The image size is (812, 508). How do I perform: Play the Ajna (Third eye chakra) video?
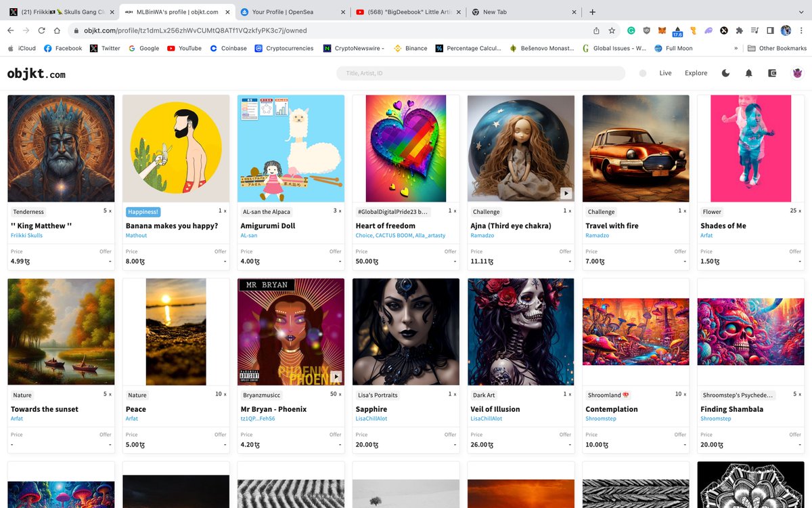566,194
